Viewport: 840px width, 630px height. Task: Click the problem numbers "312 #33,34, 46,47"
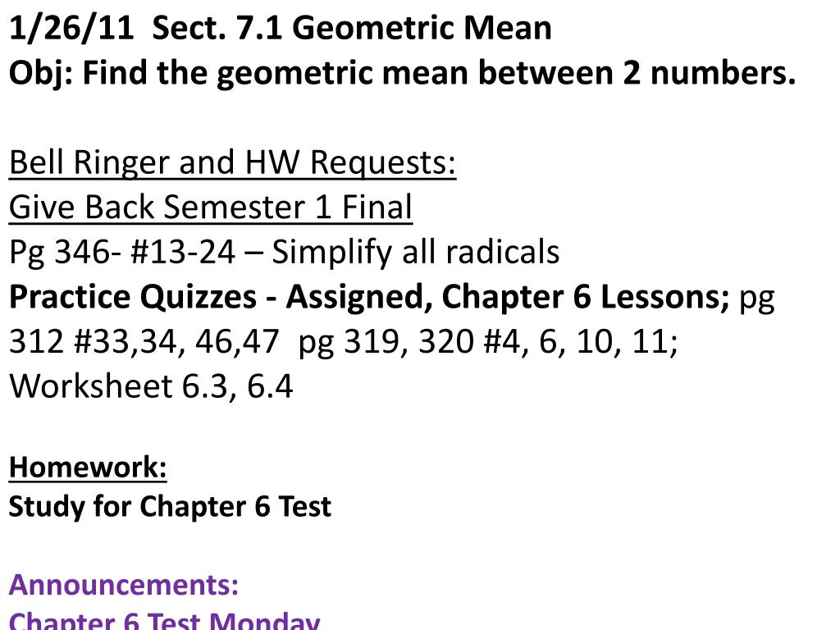(x=144, y=341)
